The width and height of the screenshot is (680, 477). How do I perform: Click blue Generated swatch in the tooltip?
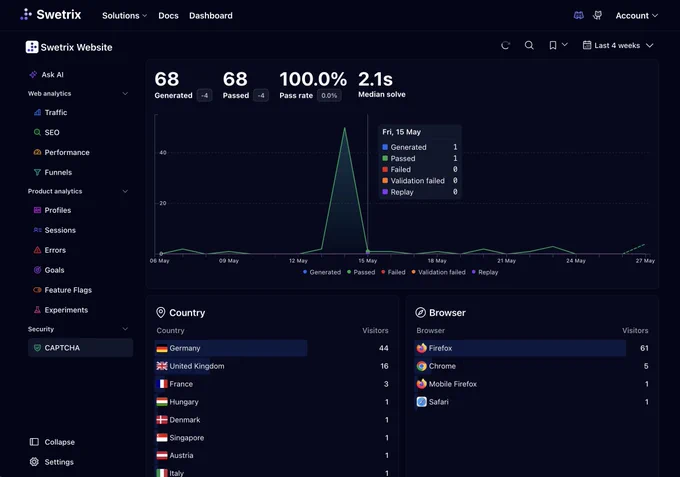(x=385, y=147)
